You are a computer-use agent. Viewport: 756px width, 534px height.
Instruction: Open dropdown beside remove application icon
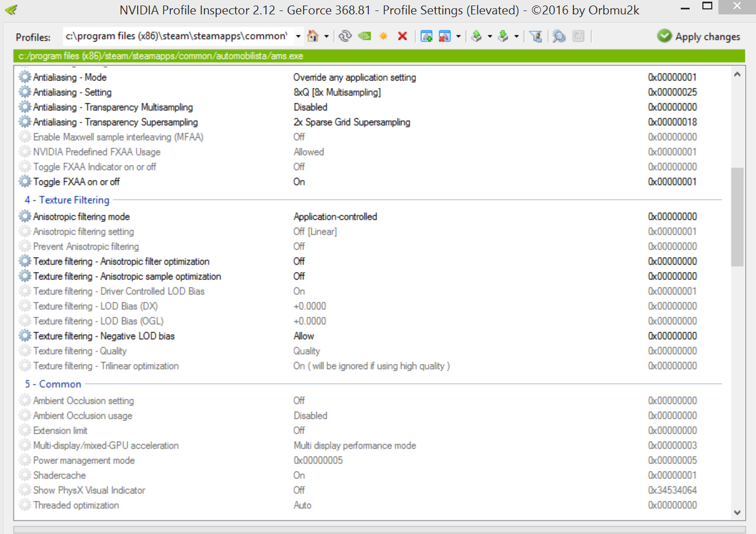tap(458, 36)
